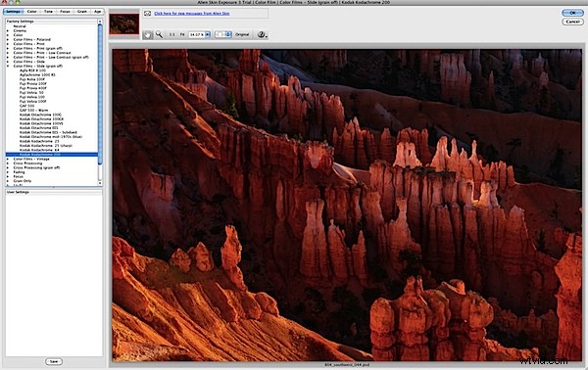Open the new messages from Alien Skin link
The image size is (588, 370).
pos(192,14)
